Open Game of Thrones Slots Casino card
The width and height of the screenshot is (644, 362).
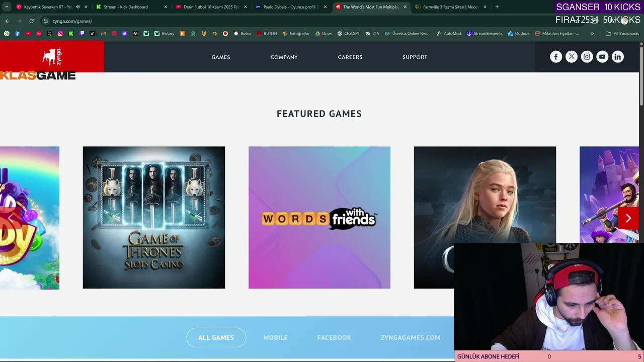[x=154, y=218]
